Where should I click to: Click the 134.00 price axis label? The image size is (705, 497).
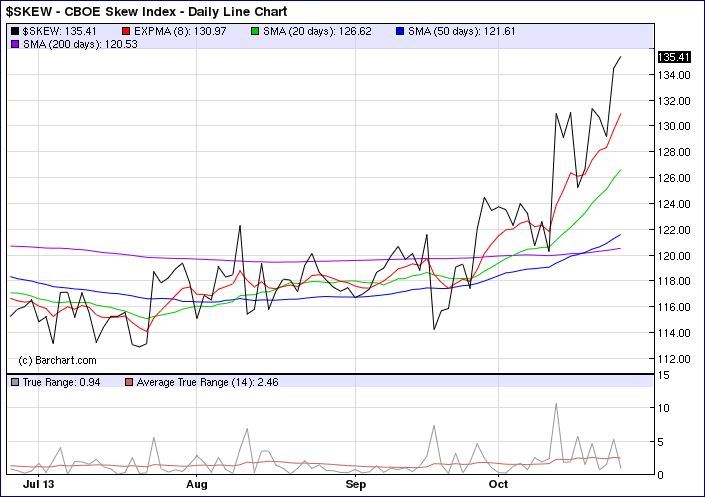click(x=674, y=75)
